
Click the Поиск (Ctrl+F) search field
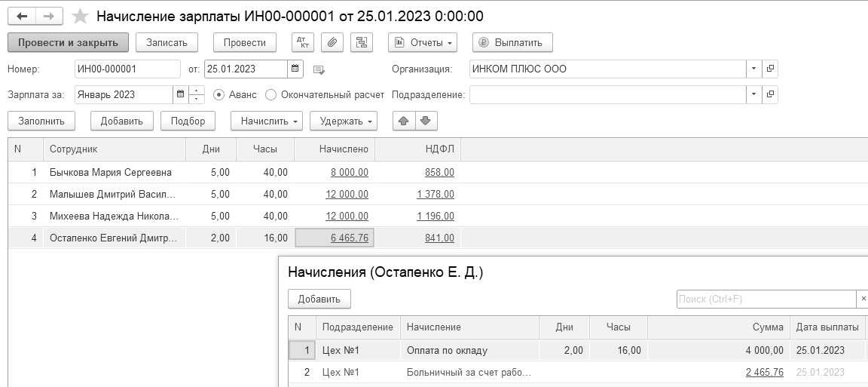tap(767, 299)
